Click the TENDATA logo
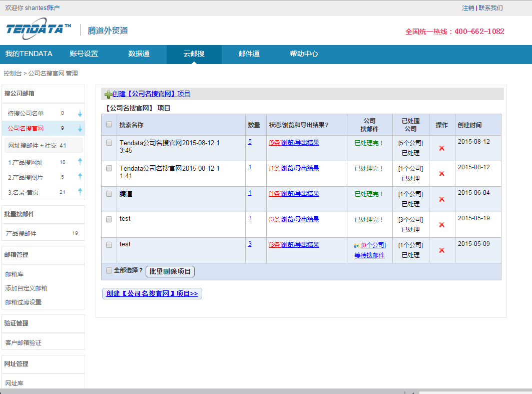Image resolution: width=532 pixels, height=394 pixels. point(39,30)
